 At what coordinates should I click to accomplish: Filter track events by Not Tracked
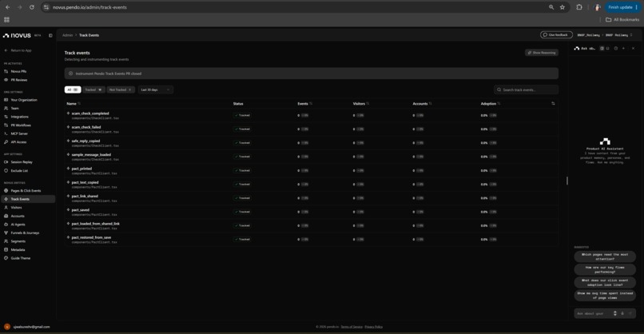121,89
